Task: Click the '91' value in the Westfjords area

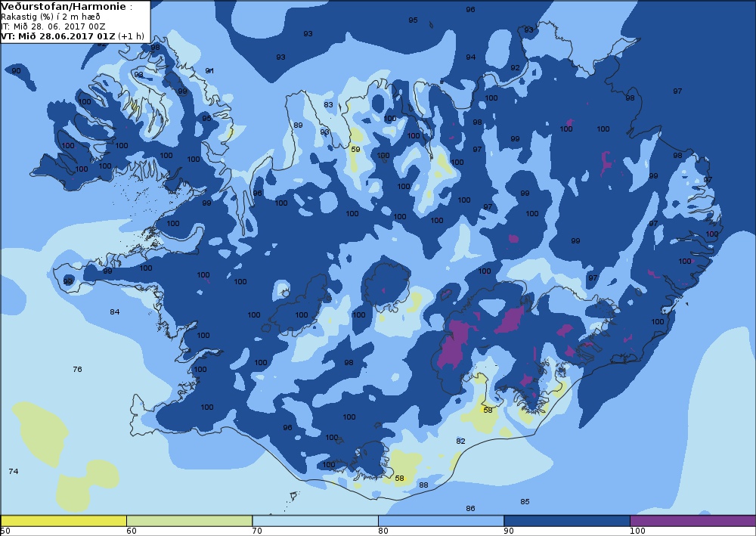Action: click(209, 71)
